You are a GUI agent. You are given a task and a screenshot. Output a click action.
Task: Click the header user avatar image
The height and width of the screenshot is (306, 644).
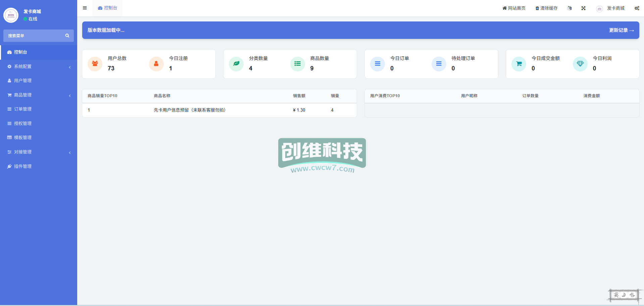599,9
